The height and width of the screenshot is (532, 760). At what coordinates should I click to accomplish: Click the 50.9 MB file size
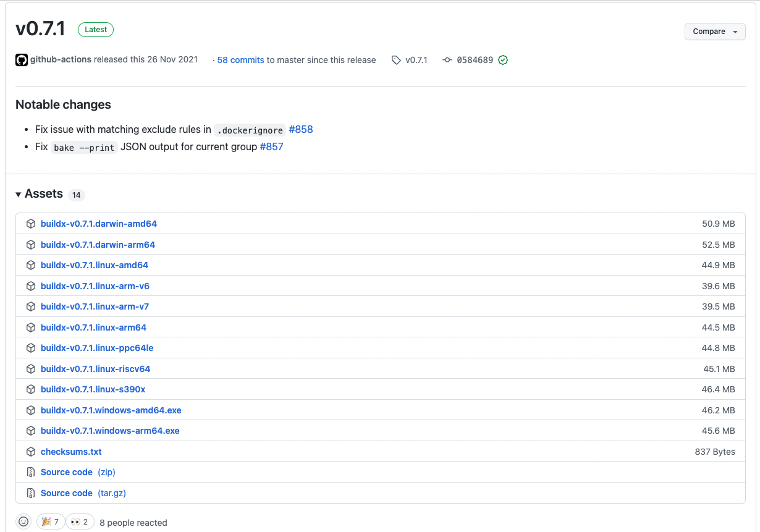(719, 224)
